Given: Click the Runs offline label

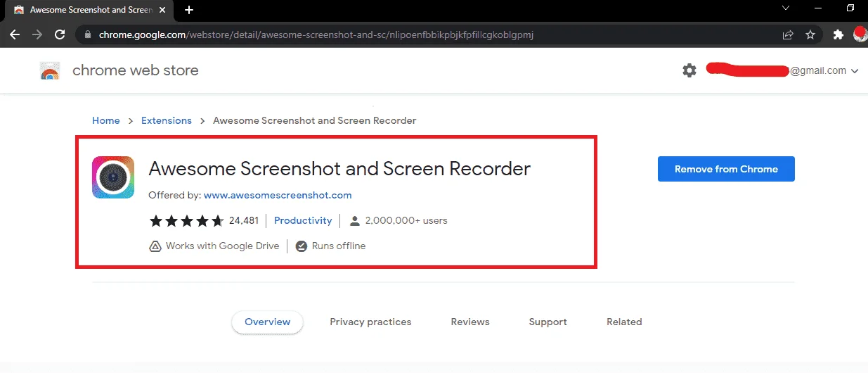Looking at the screenshot, I should (339, 246).
